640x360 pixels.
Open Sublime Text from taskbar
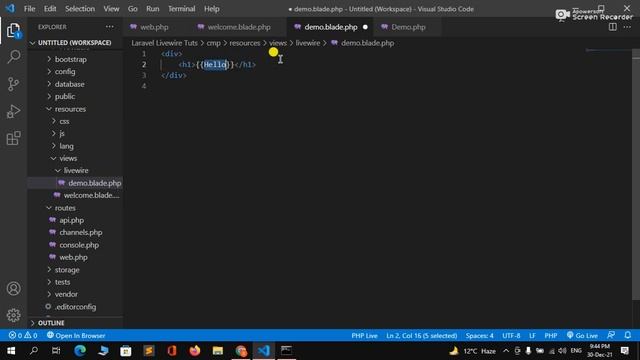(x=149, y=351)
